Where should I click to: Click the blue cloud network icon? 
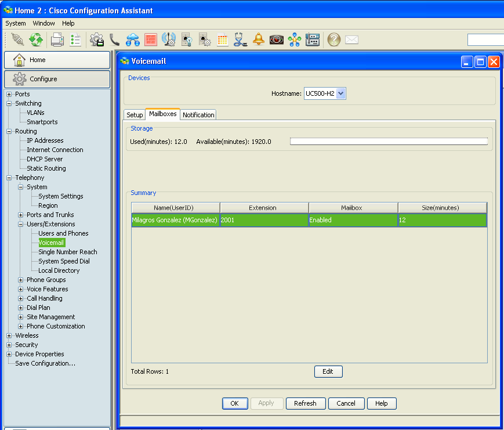133,39
